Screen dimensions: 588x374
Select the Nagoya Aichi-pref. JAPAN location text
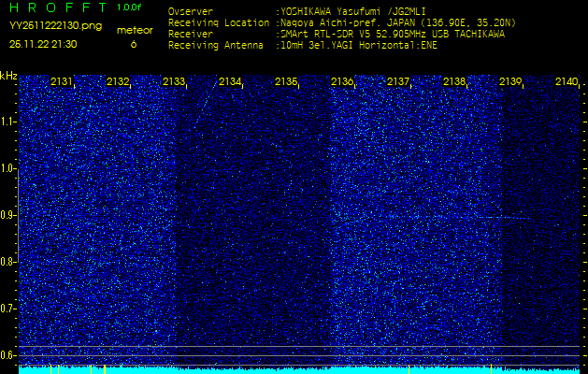(x=396, y=22)
